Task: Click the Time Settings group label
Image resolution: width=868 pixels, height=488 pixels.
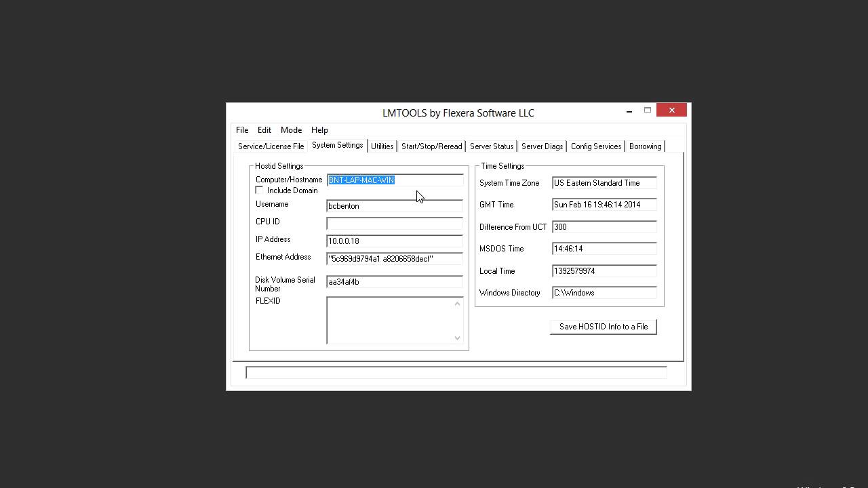Action: [x=502, y=166]
